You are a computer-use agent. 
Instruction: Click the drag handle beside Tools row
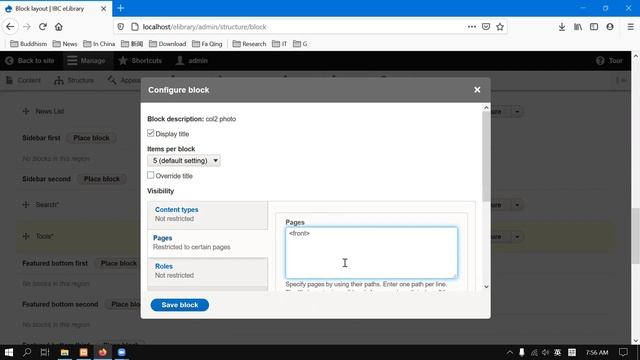coord(26,236)
